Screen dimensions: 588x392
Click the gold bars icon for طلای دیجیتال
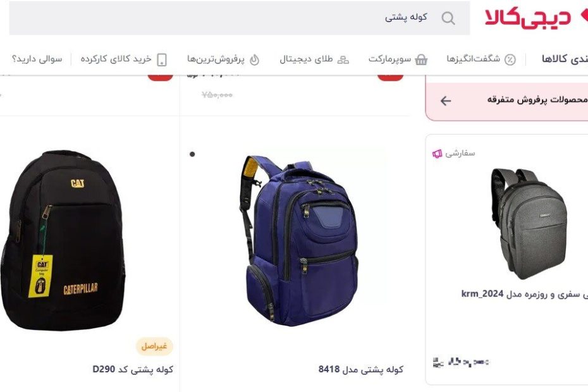(x=343, y=59)
